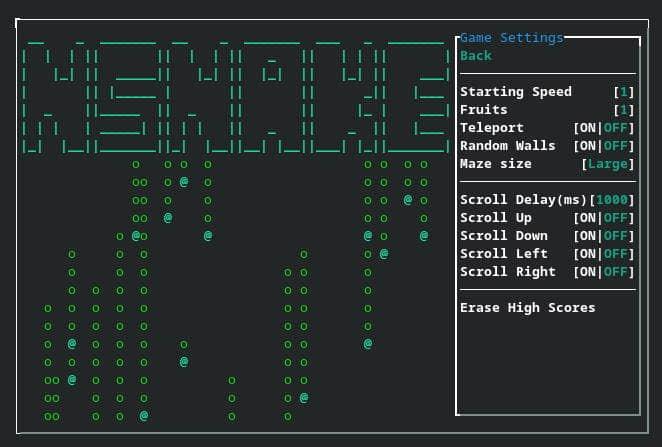Turn Teleport ON
662x447 pixels.
point(587,128)
